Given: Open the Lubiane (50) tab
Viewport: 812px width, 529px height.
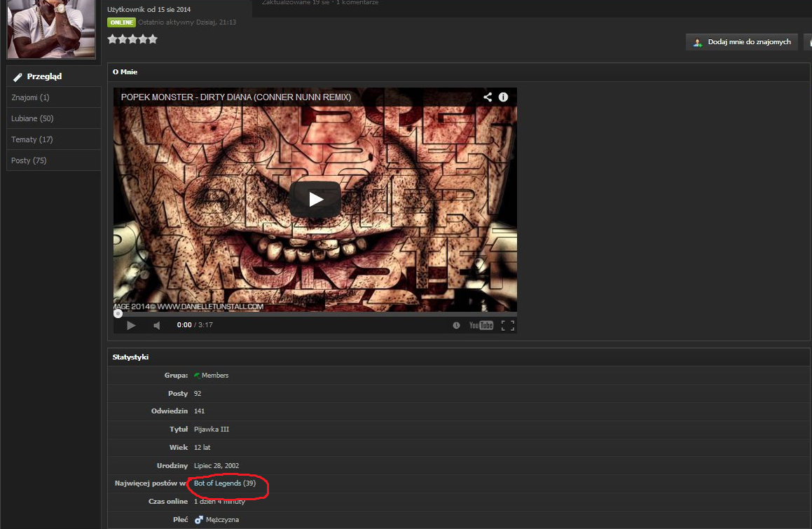Looking at the screenshot, I should tap(54, 118).
